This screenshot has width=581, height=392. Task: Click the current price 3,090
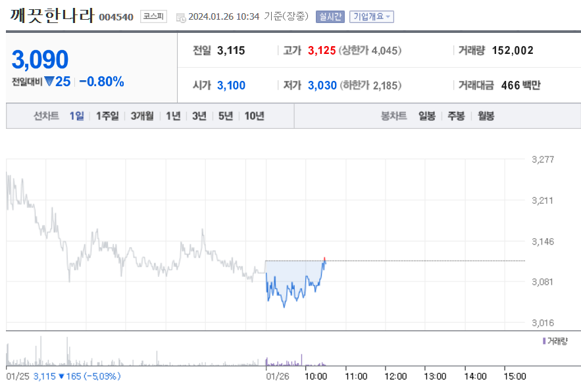point(40,59)
